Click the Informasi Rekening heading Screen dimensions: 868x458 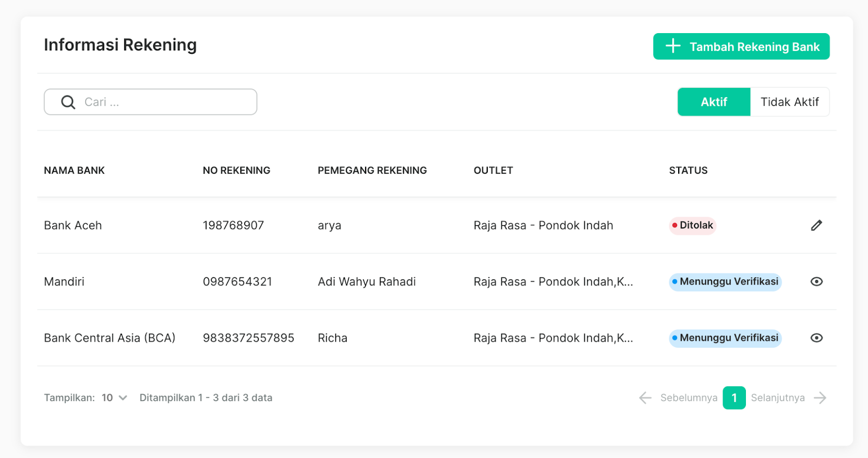click(120, 45)
